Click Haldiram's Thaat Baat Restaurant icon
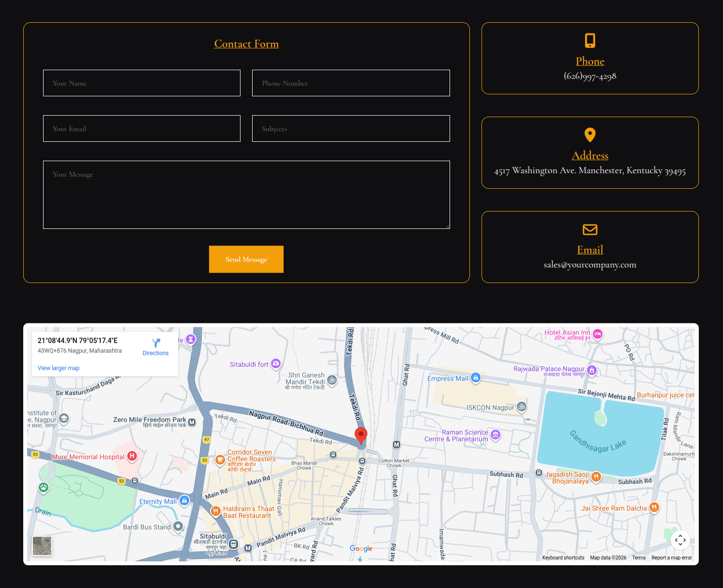 (x=216, y=511)
